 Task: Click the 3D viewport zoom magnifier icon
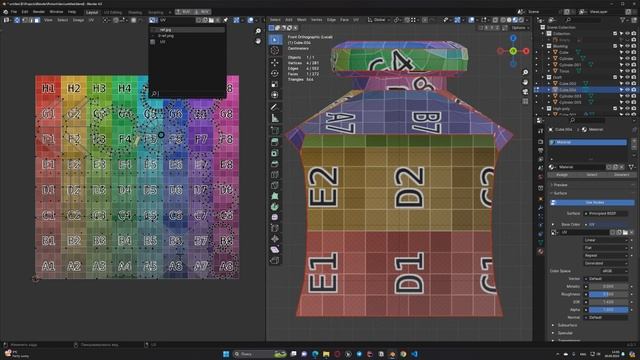pyautogui.click(x=525, y=72)
